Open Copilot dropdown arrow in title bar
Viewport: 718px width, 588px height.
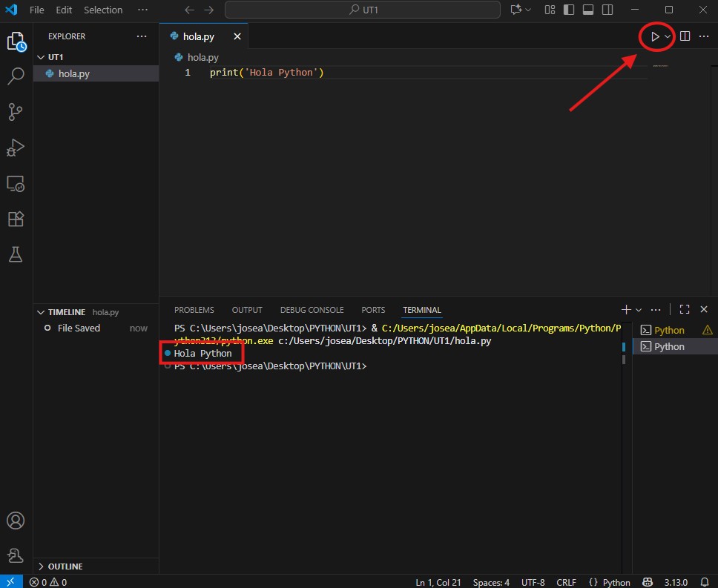(x=528, y=10)
